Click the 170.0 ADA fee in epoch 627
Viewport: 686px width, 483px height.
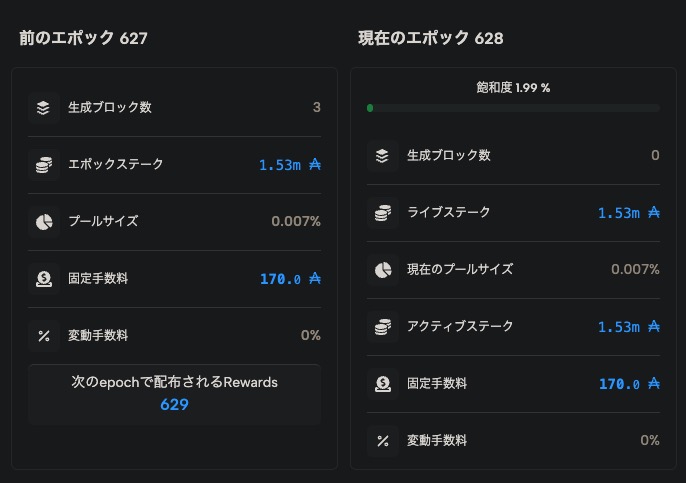pos(290,279)
